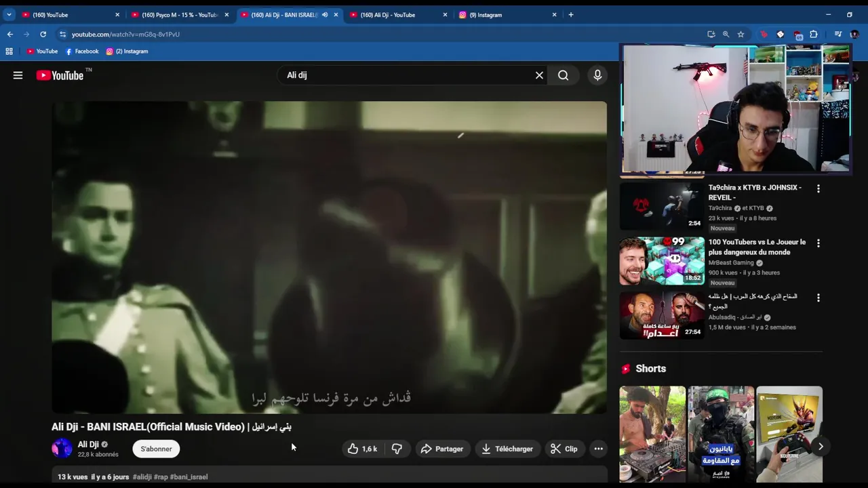
Task: Close the Psyco M - 15 % tab
Action: (x=226, y=15)
